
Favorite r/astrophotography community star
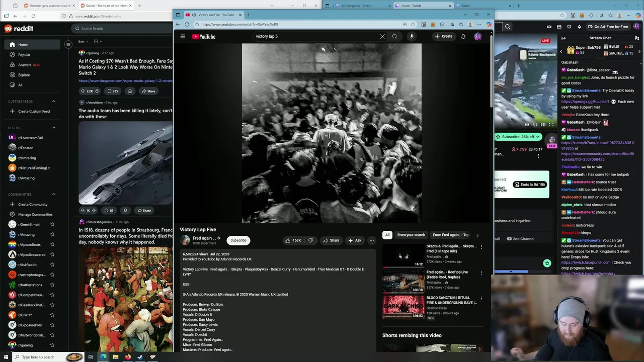pyautogui.click(x=52, y=275)
